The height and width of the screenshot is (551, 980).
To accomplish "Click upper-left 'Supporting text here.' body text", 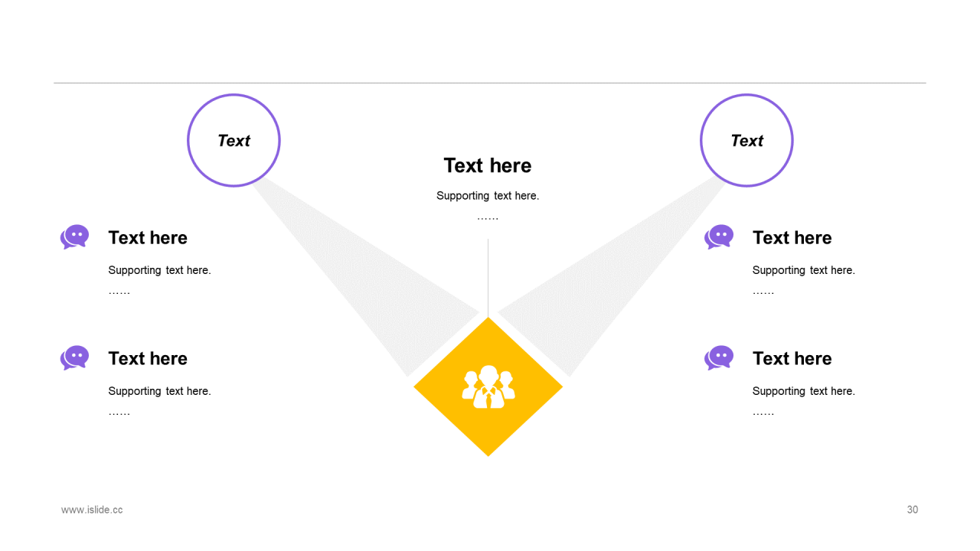I will coord(159,270).
